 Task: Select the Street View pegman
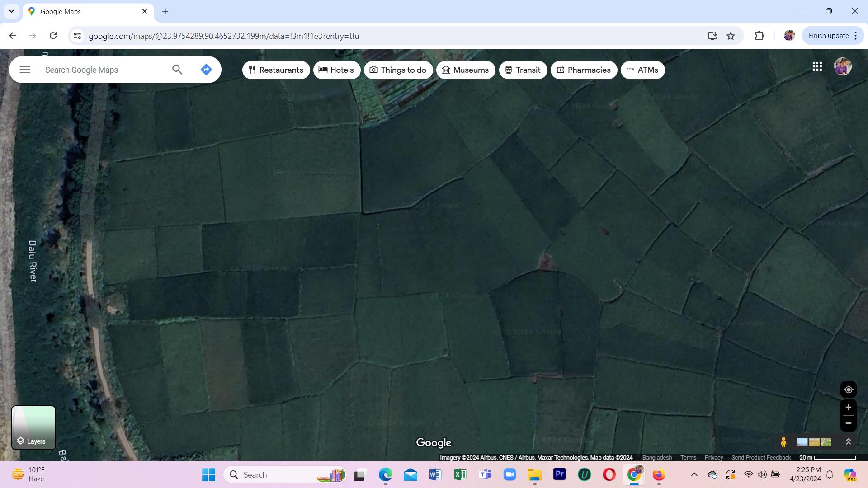(783, 442)
